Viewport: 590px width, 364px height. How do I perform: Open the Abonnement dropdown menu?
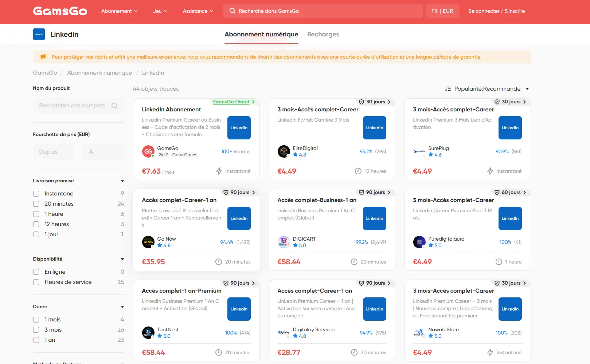(120, 11)
